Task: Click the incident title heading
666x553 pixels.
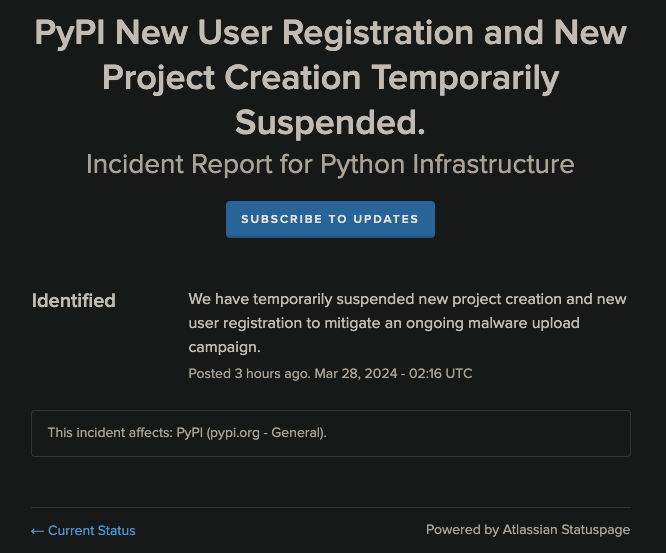Action: point(330,77)
